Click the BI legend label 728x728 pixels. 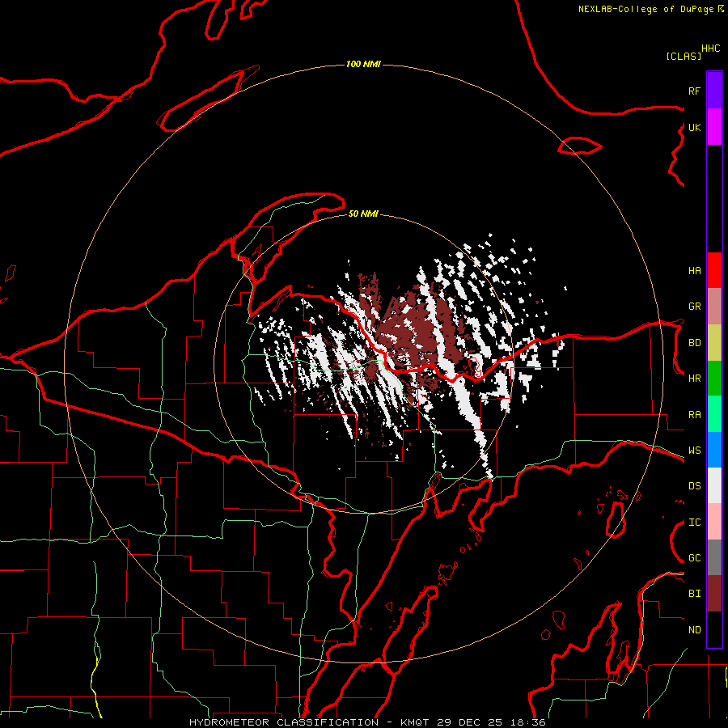(694, 594)
